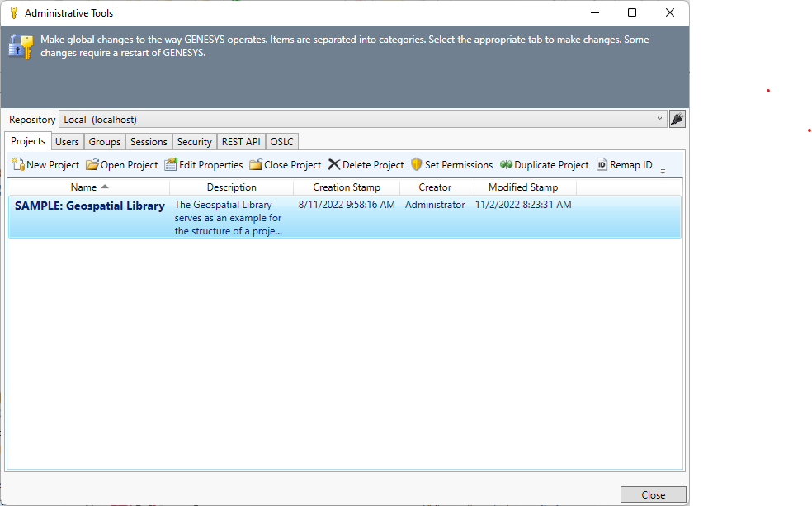Image resolution: width=812 pixels, height=506 pixels.
Task: Click the 11/2/2022 8:23:31 AM modified stamp
Action: [523, 205]
